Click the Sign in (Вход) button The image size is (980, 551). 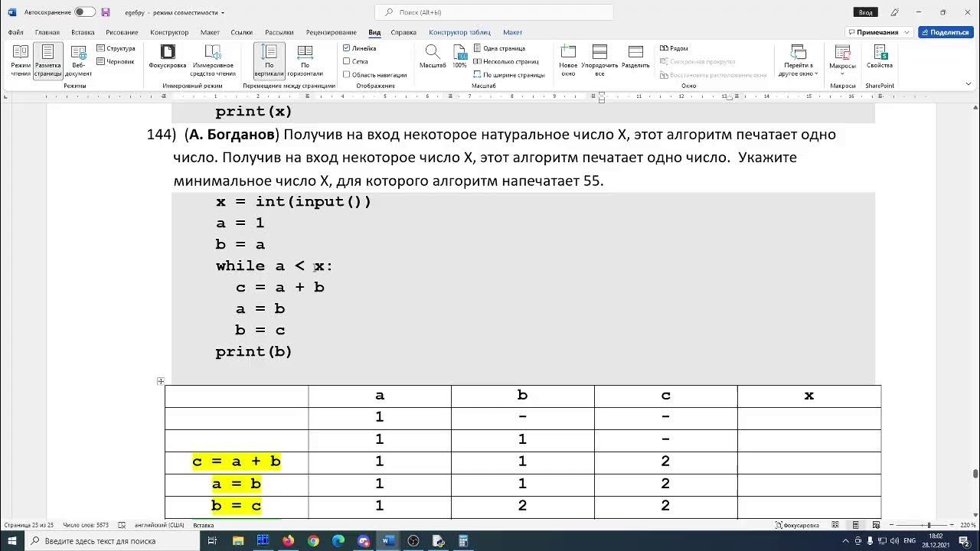[865, 12]
